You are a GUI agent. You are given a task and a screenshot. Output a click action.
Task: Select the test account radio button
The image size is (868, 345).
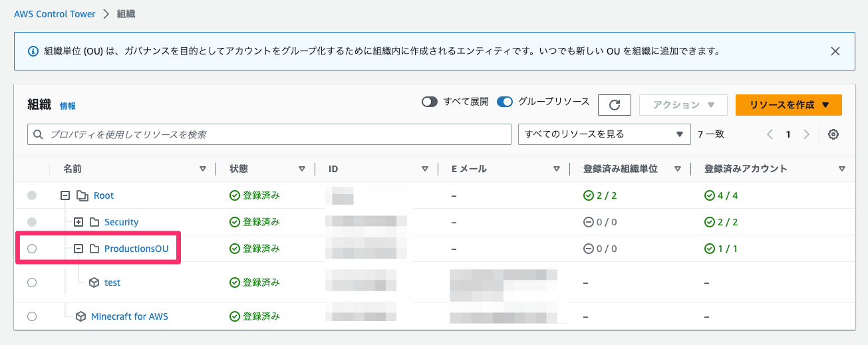click(32, 283)
